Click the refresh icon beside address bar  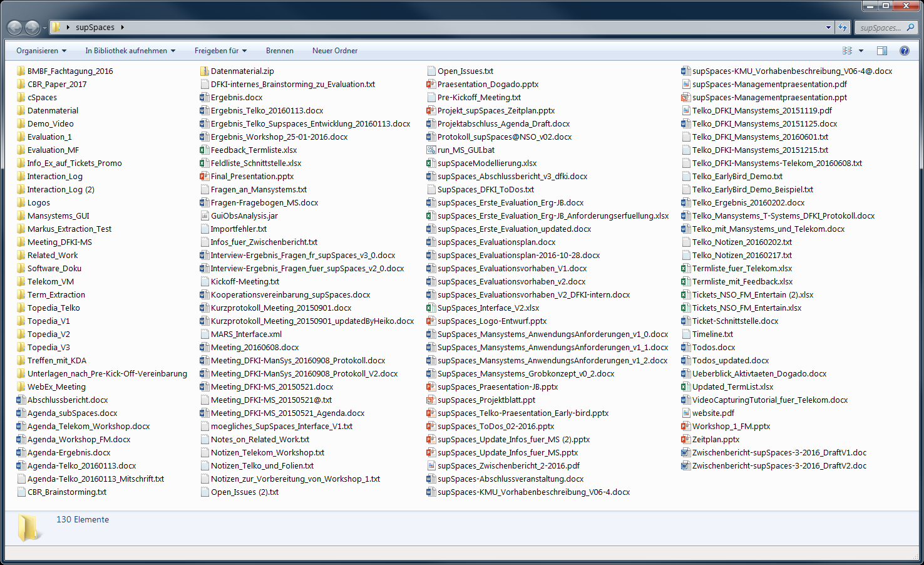[x=843, y=28]
